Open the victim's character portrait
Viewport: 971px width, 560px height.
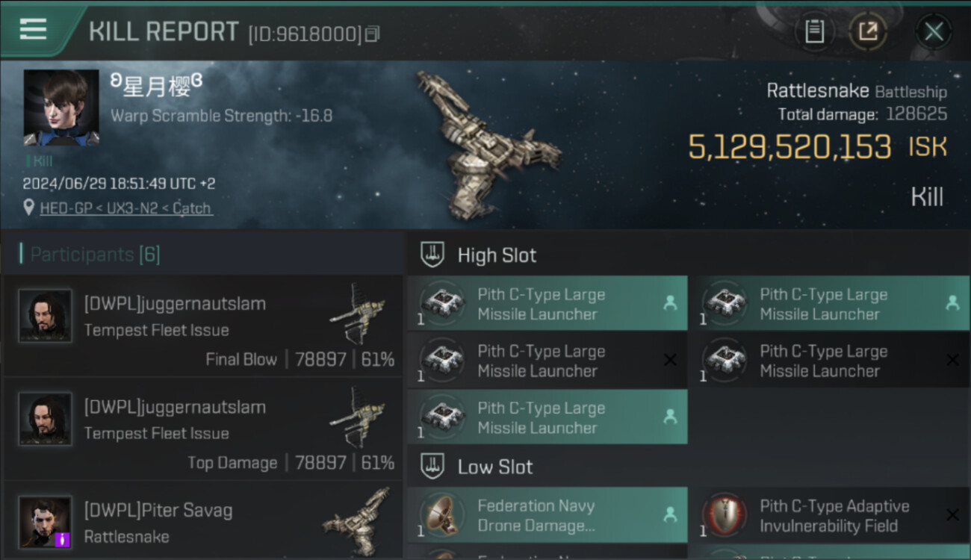coord(61,108)
